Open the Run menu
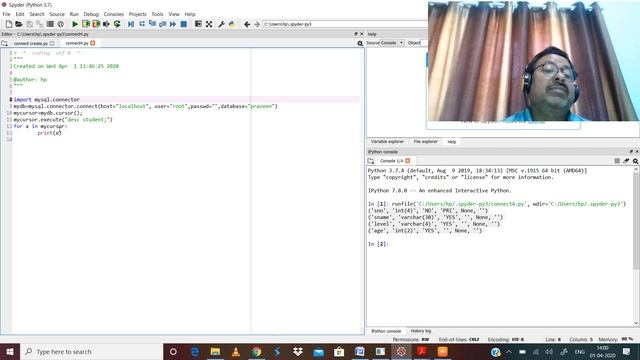The width and height of the screenshot is (640, 360). pos(74,14)
